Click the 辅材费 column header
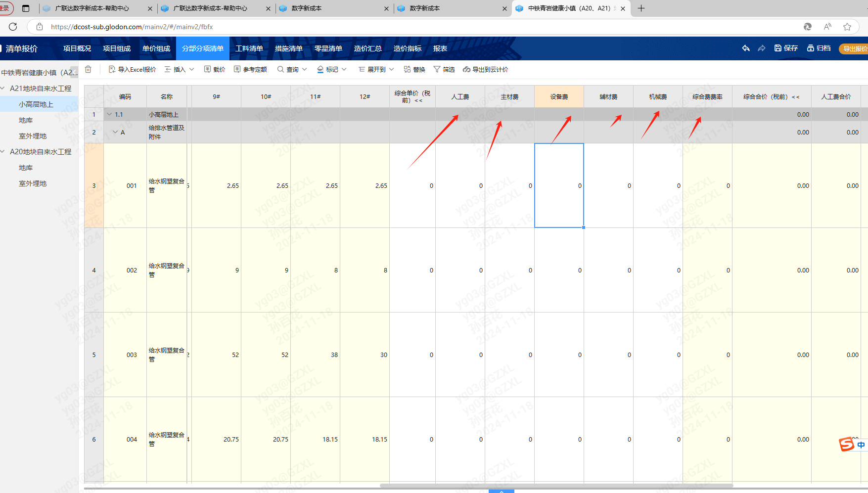This screenshot has width=868, height=493. pos(608,96)
